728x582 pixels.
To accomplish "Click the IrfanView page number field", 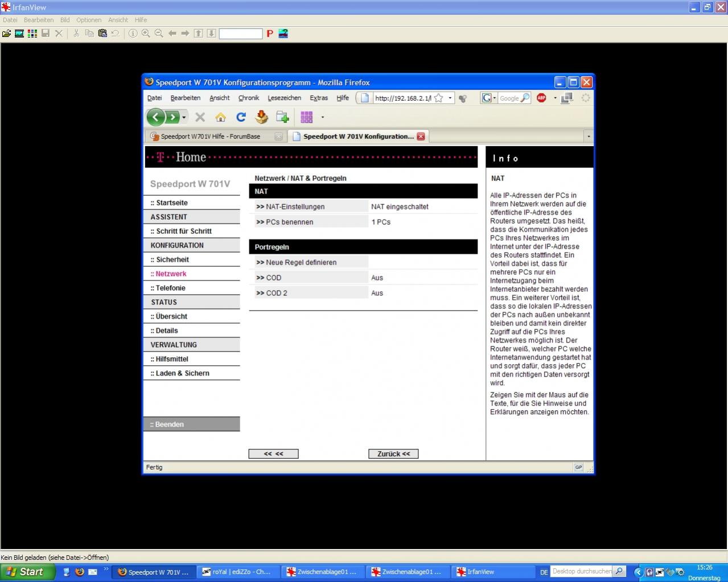I will point(241,34).
